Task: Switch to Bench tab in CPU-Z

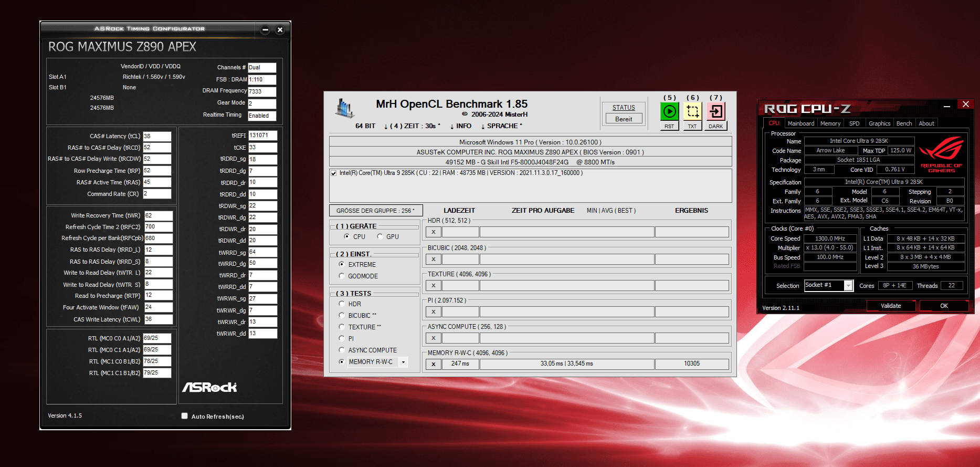Action: tap(904, 123)
